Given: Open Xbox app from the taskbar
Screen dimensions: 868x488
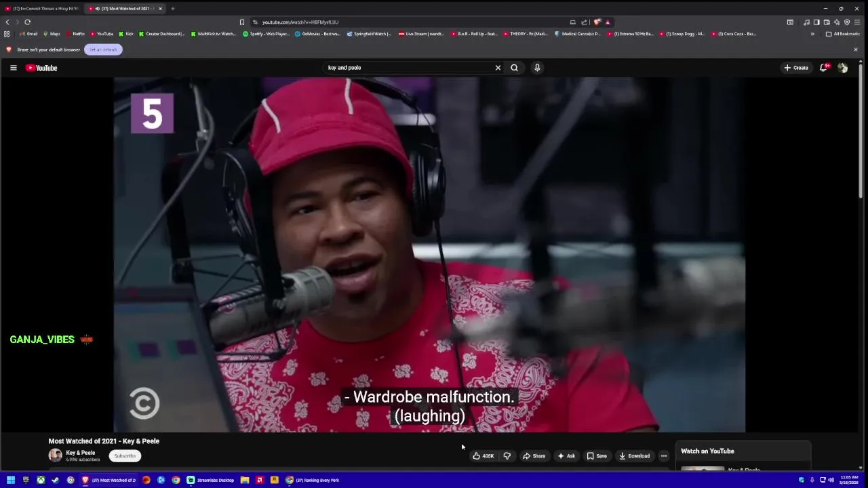Looking at the screenshot, I should (41, 480).
